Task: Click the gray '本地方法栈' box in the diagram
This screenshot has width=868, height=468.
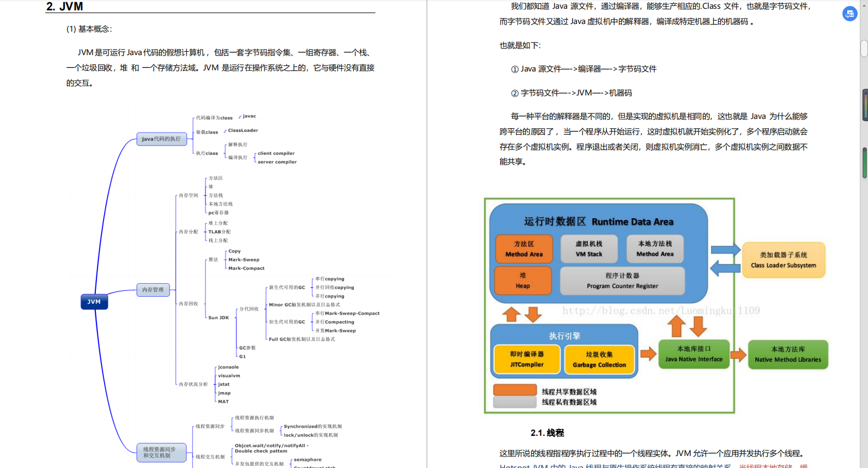Action: click(655, 249)
